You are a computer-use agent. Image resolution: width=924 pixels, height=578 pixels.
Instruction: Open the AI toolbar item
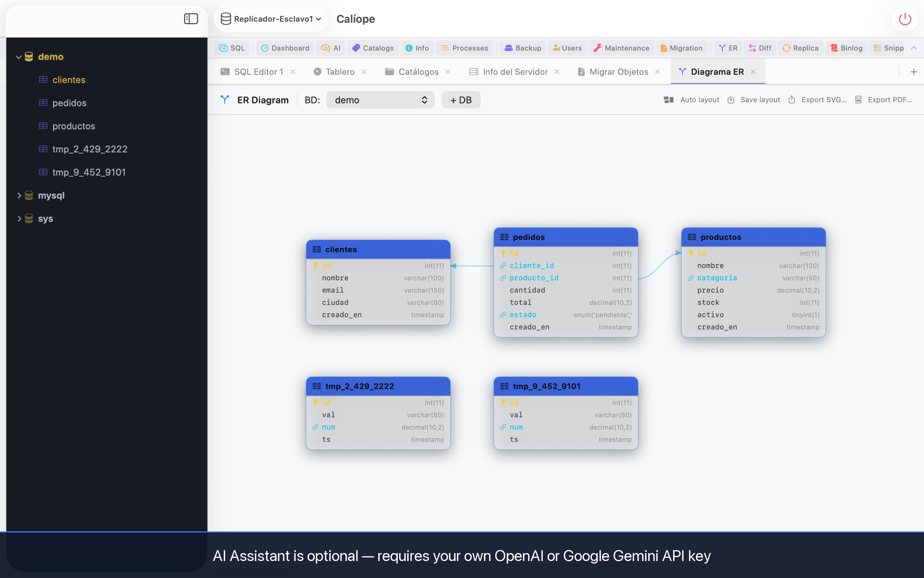coord(331,48)
